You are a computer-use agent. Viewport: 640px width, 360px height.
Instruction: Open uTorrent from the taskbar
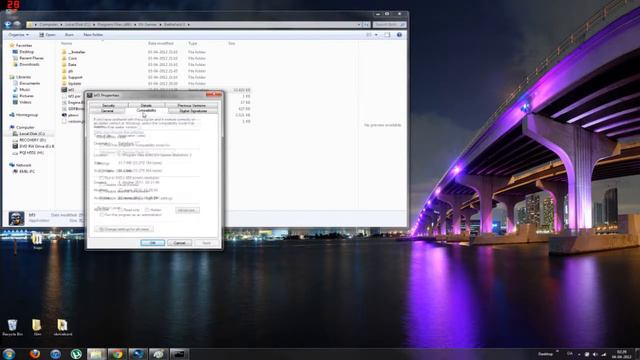click(76, 353)
